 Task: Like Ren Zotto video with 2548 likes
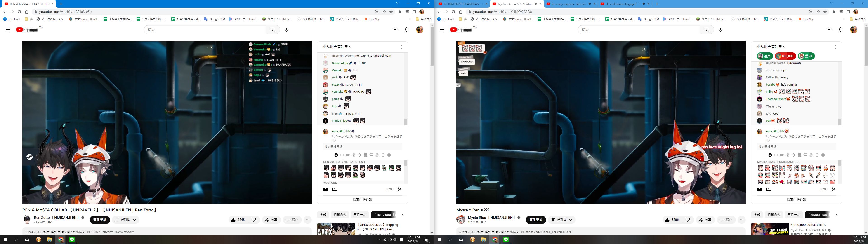tap(238, 220)
